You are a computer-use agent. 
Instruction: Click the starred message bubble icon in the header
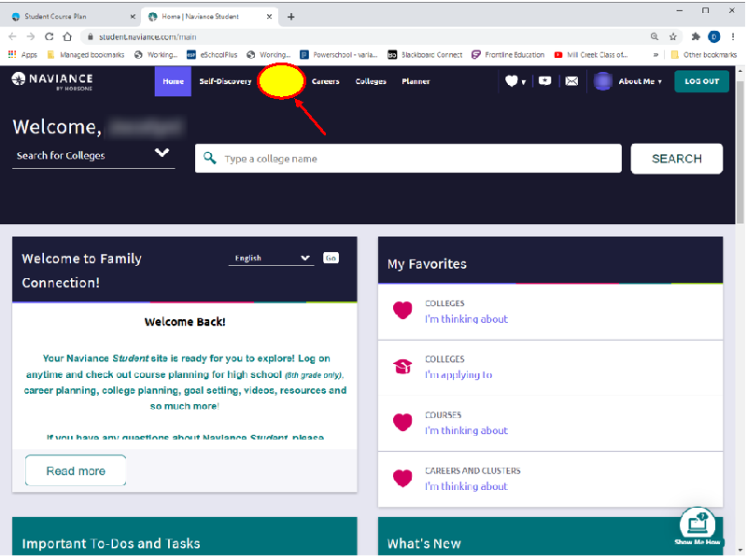pyautogui.click(x=544, y=81)
